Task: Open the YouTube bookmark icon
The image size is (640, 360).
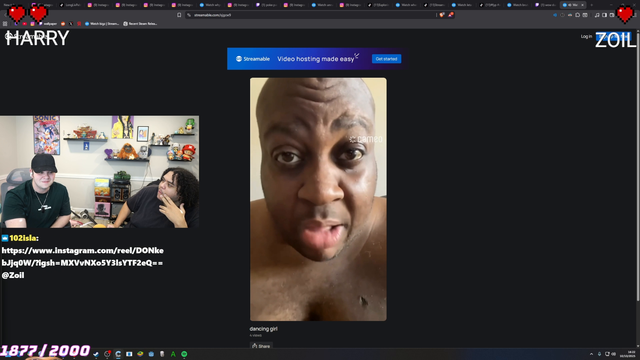Action: (25, 24)
